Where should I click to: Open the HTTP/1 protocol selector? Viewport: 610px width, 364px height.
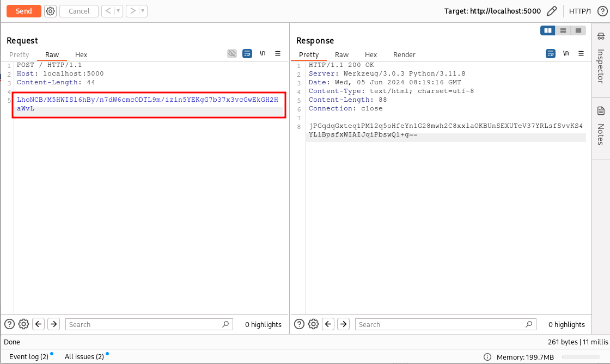click(x=579, y=11)
